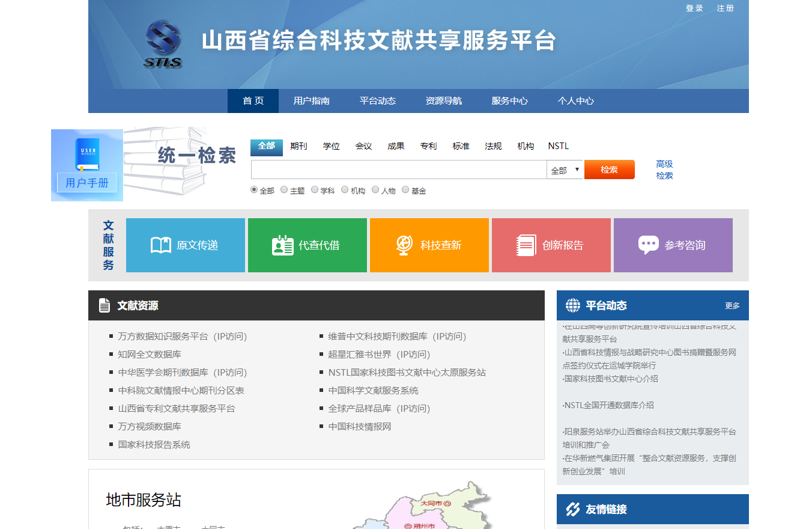Open 用户指南 in navigation bar
Image resolution: width=812 pixels, height=529 pixels.
pos(312,101)
